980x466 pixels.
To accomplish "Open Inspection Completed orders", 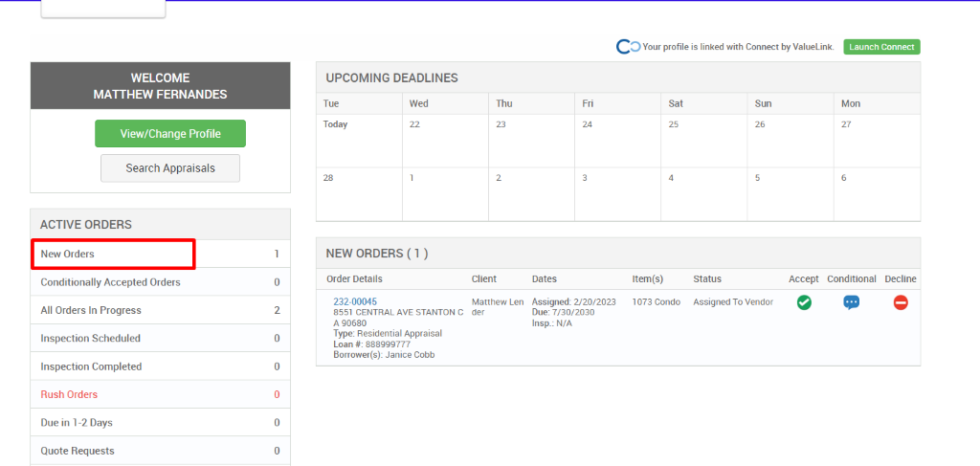I will pyautogui.click(x=160, y=366).
